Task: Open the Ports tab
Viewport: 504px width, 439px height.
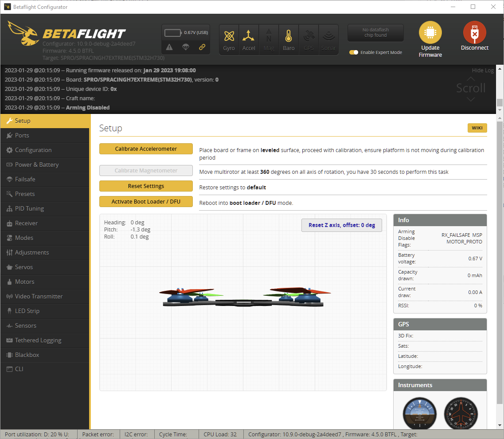Action: coord(45,135)
